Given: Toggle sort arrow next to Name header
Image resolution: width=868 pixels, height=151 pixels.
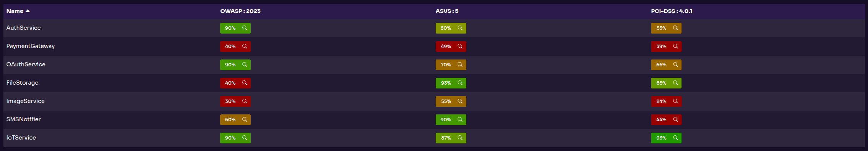Looking at the screenshot, I should tap(28, 11).
